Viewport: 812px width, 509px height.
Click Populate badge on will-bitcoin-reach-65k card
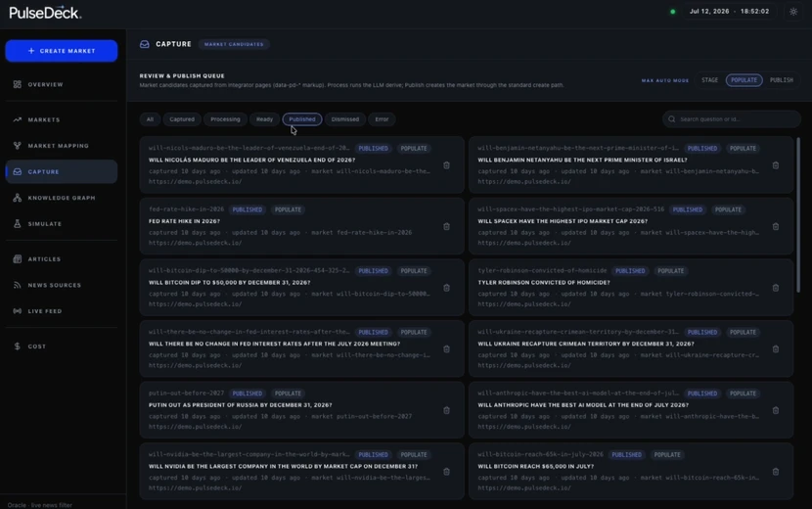point(667,454)
